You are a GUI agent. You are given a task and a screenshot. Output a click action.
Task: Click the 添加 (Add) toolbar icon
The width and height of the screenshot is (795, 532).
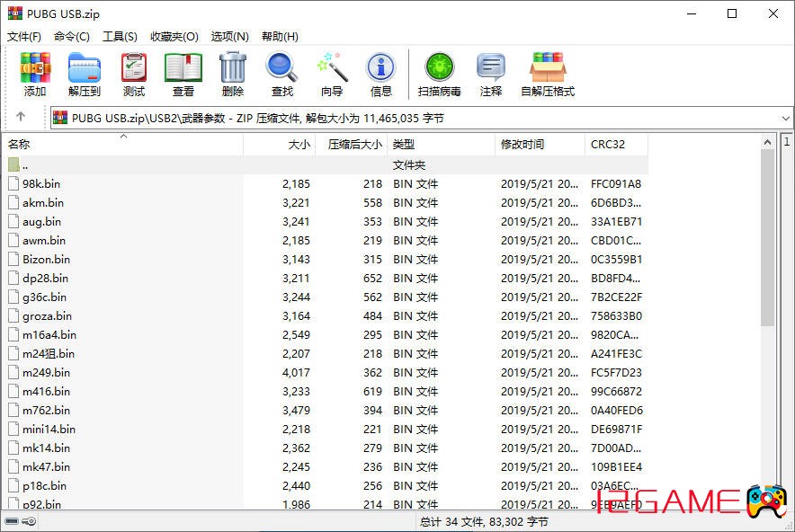pos(34,74)
